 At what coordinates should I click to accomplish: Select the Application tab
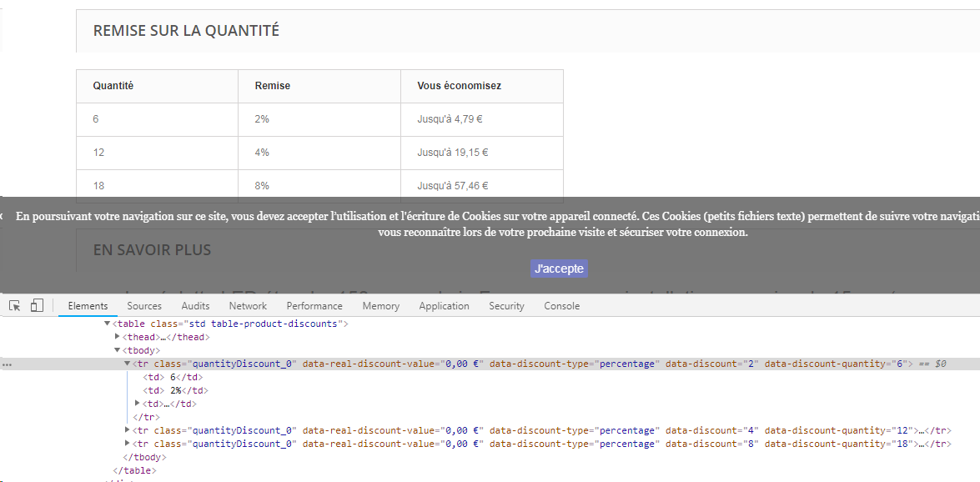(x=444, y=306)
